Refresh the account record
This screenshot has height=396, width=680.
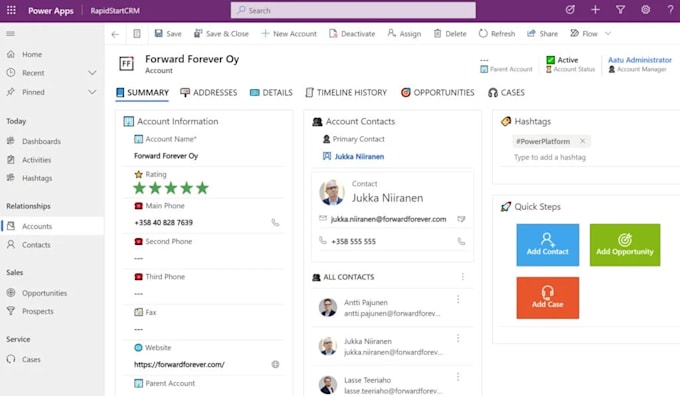click(497, 34)
